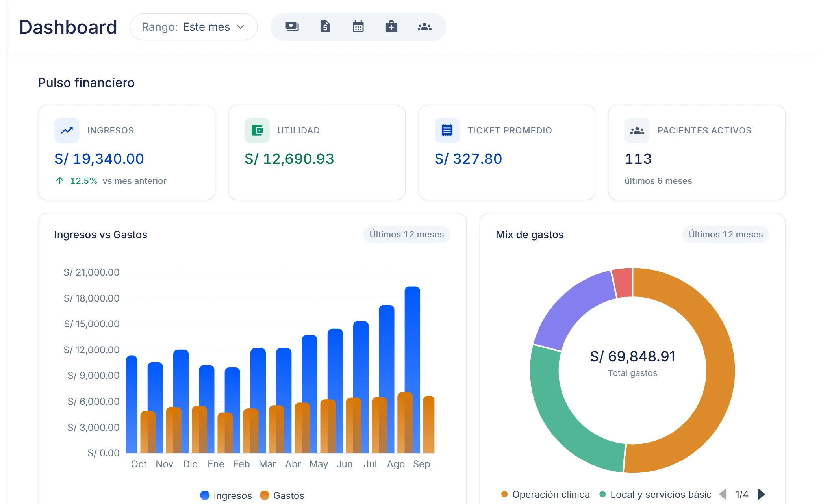This screenshot has width=823, height=504.
Task: Toggle Ingresos series in chart legend
Action: click(226, 495)
